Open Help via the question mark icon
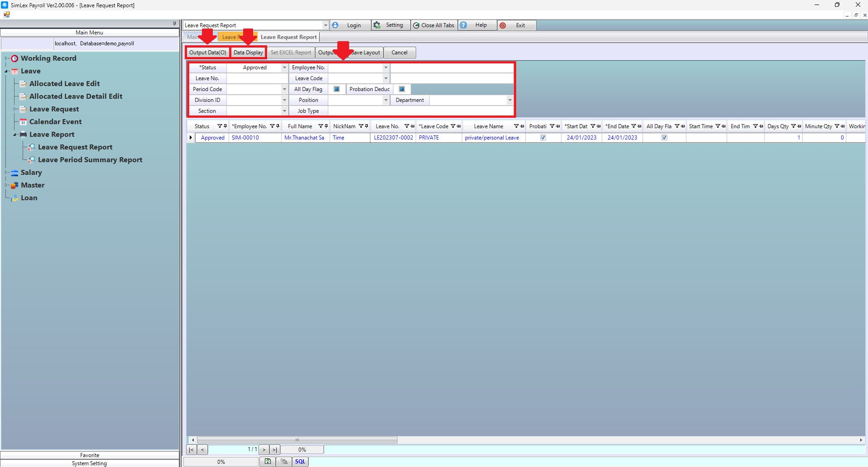868x467 pixels. click(464, 25)
